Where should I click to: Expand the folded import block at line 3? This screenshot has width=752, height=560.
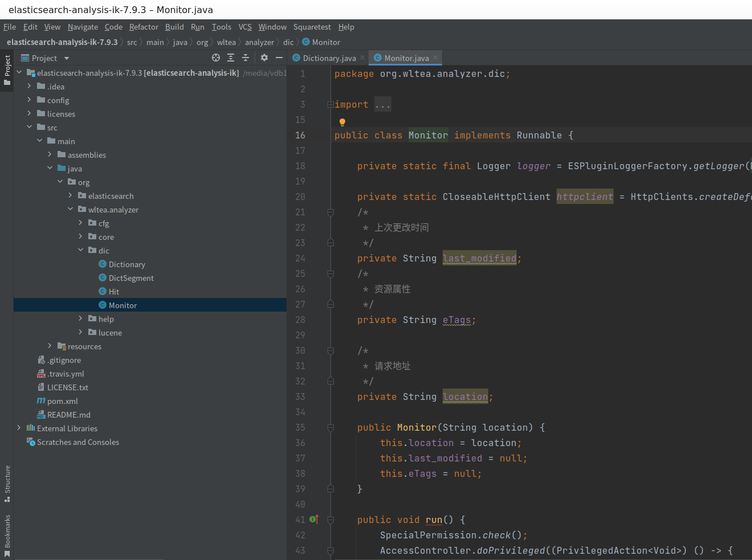[x=330, y=104]
